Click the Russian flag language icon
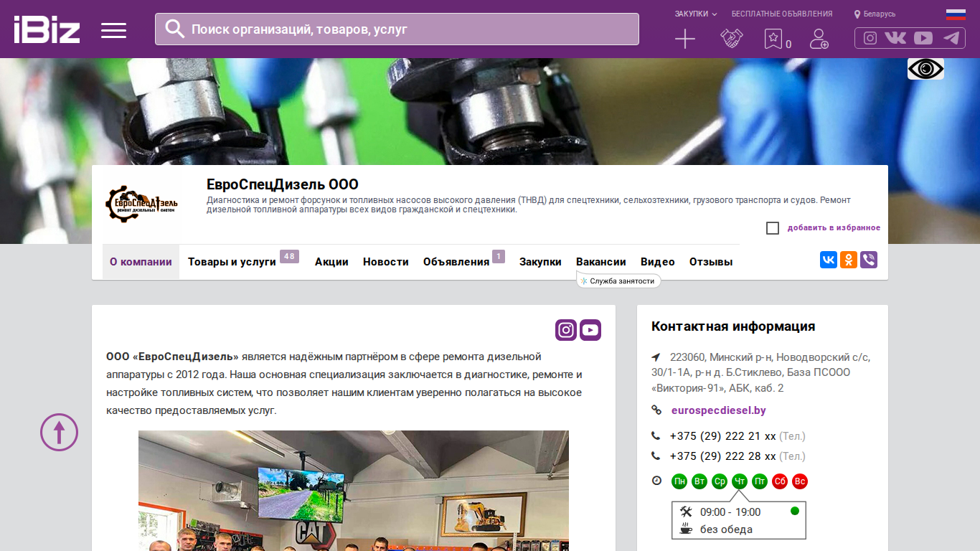The width and height of the screenshot is (980, 551). pyautogui.click(x=956, y=14)
